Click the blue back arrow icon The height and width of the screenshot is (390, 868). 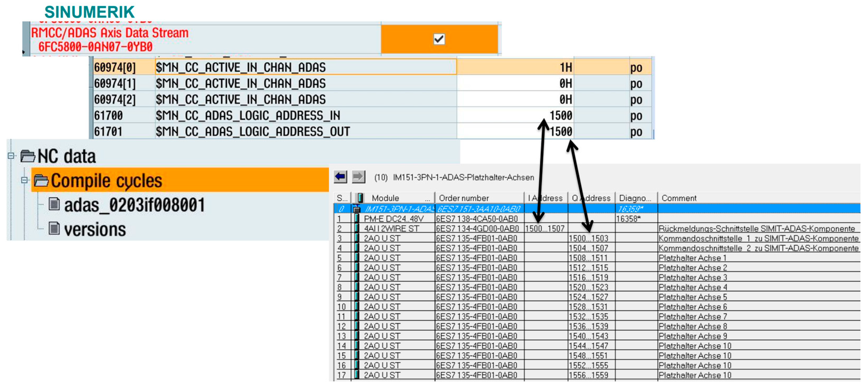340,177
